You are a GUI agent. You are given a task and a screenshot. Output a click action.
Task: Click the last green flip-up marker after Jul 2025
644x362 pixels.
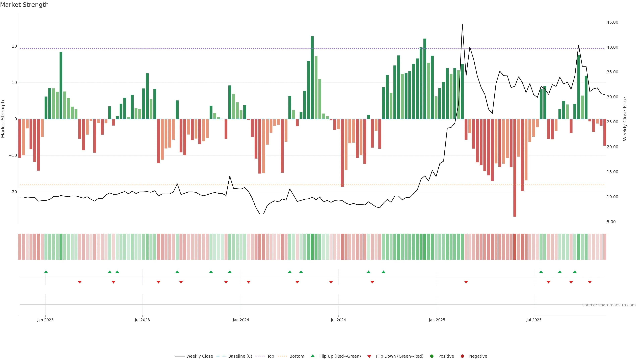click(x=575, y=272)
